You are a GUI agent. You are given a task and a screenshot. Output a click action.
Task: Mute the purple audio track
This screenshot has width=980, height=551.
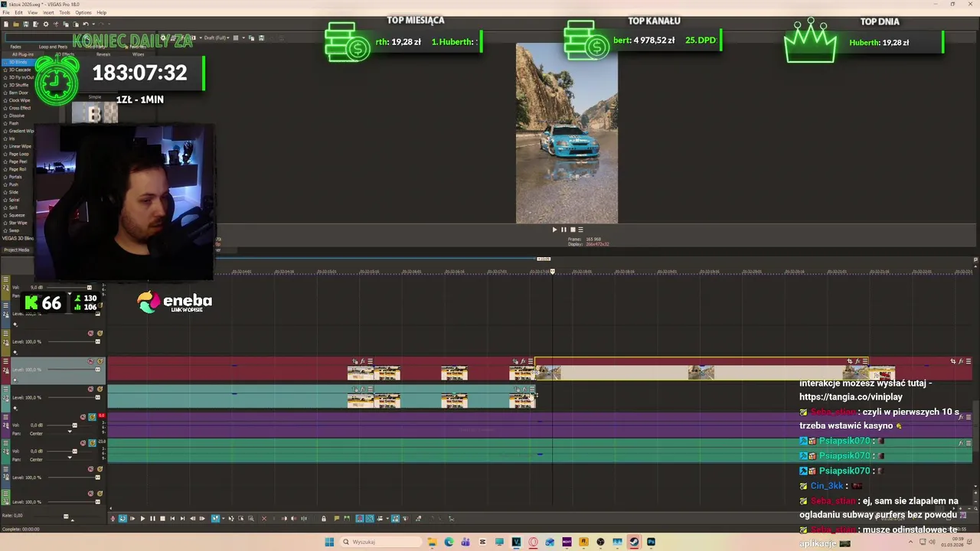pyautogui.click(x=83, y=417)
